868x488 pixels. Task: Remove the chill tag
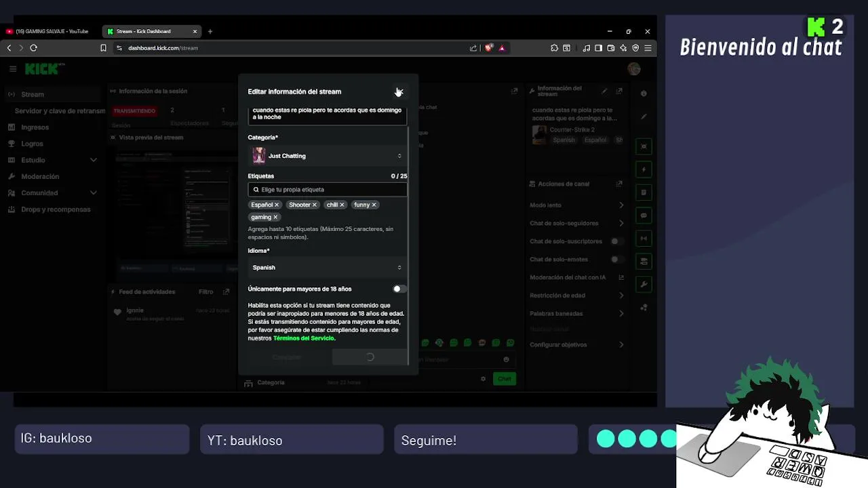(x=342, y=205)
